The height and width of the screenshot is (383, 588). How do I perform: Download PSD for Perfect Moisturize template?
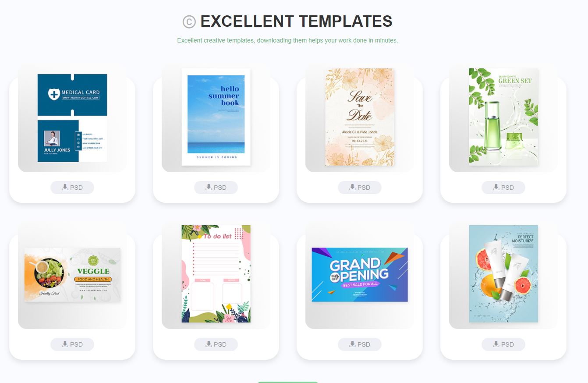coord(503,344)
